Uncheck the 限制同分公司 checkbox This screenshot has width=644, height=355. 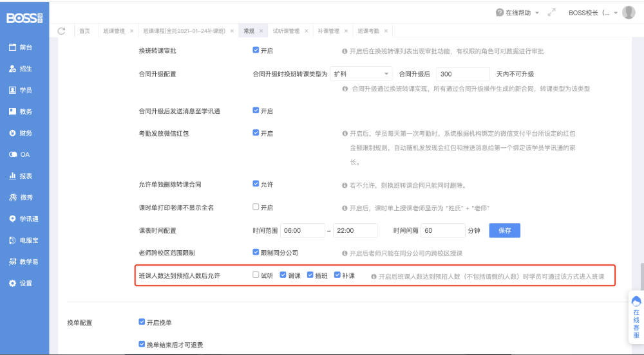coord(256,252)
